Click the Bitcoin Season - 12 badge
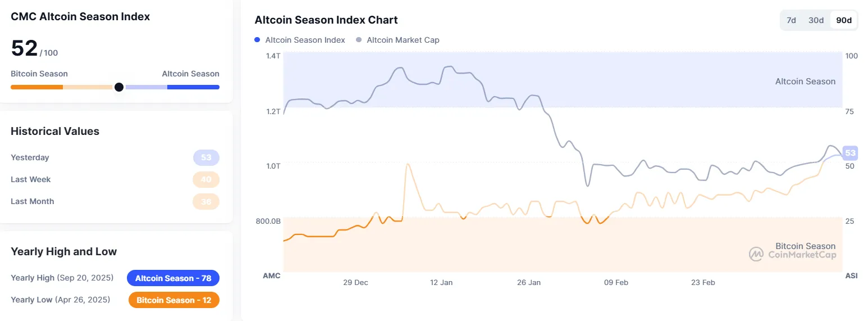The height and width of the screenshot is (321, 868). [x=173, y=300]
